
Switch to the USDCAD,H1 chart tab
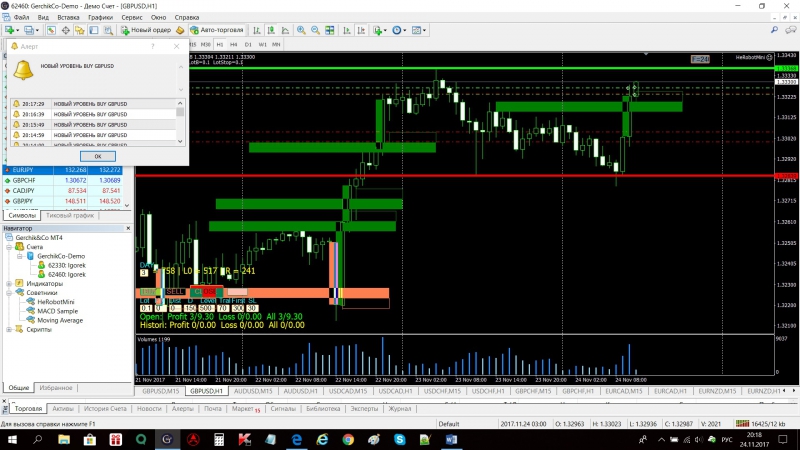click(x=395, y=391)
